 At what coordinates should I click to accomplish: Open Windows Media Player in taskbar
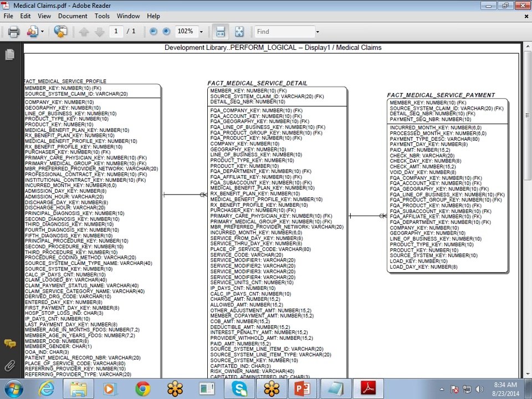pyautogui.click(x=110, y=388)
